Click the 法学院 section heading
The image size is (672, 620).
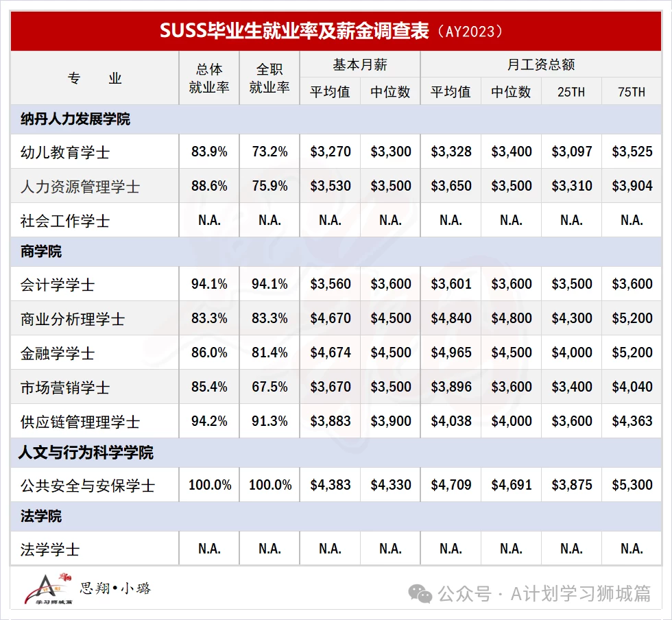click(41, 516)
